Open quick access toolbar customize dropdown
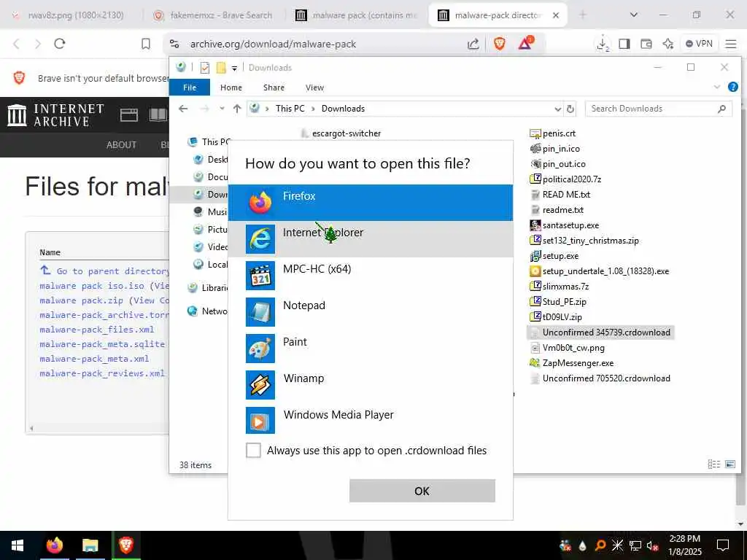This screenshot has width=747, height=560. (x=234, y=68)
